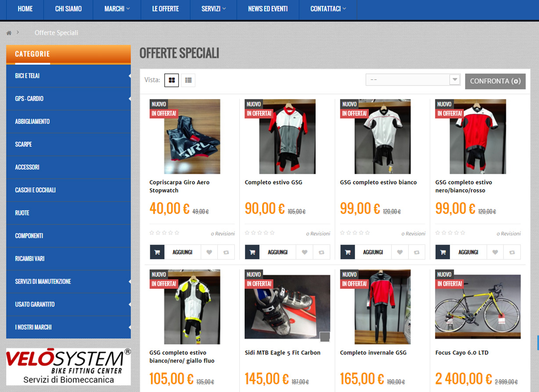Rate GSG completo estivo bianco with stars

click(355, 233)
